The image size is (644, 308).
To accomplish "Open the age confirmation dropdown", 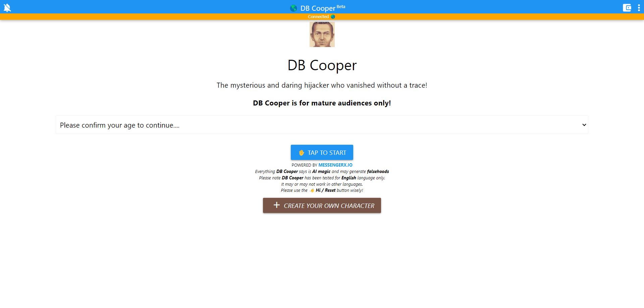I will [322, 125].
